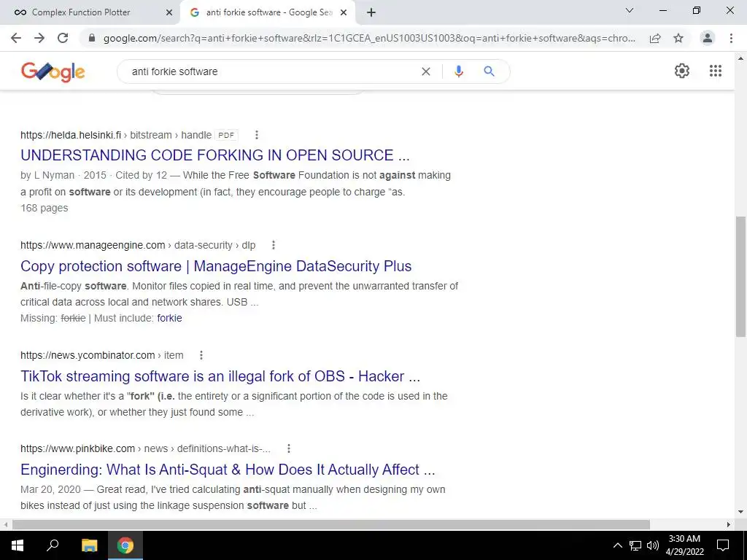Open options for pinkbike.com result
Image resolution: width=747 pixels, height=560 pixels.
coord(289,448)
